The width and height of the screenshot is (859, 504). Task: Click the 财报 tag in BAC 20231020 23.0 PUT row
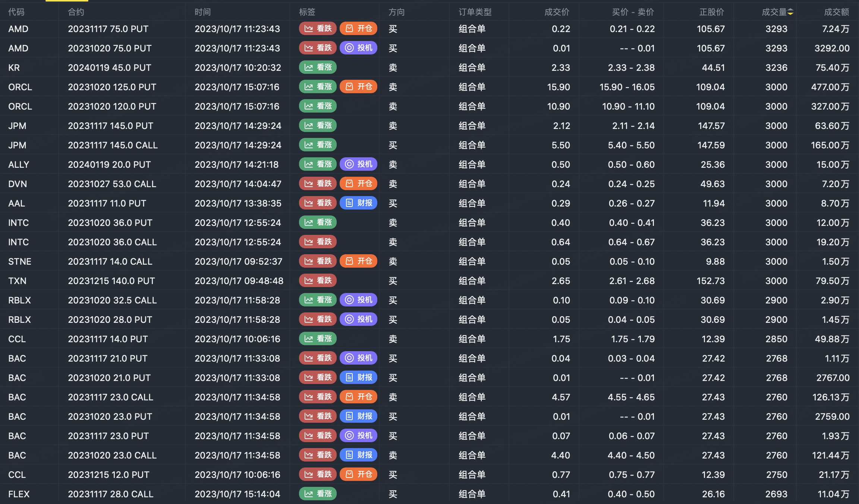359,416
